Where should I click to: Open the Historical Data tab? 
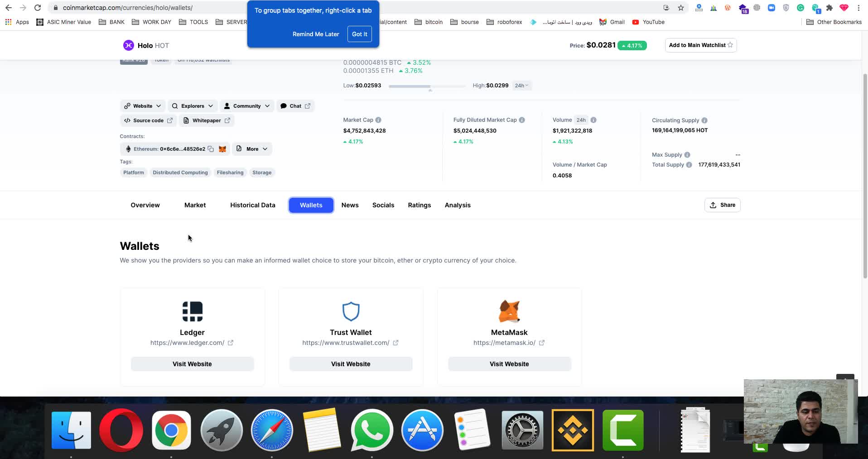coord(253,205)
